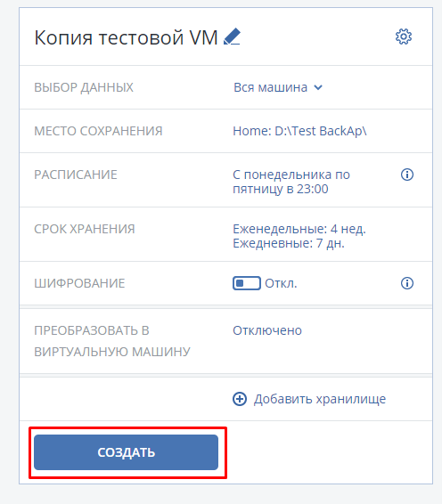Image resolution: width=442 pixels, height=504 pixels.
Task: Click Отключено for VM conversion
Action: (x=267, y=330)
